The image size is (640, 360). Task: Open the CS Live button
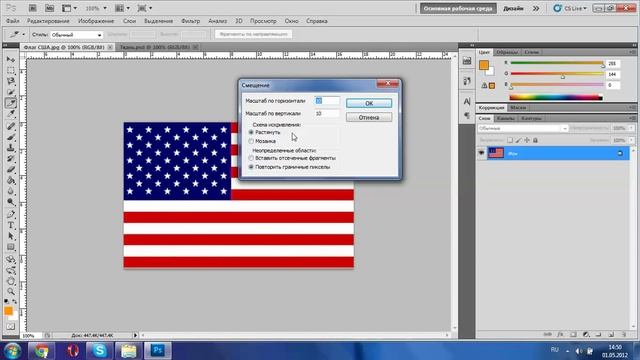click(570, 8)
